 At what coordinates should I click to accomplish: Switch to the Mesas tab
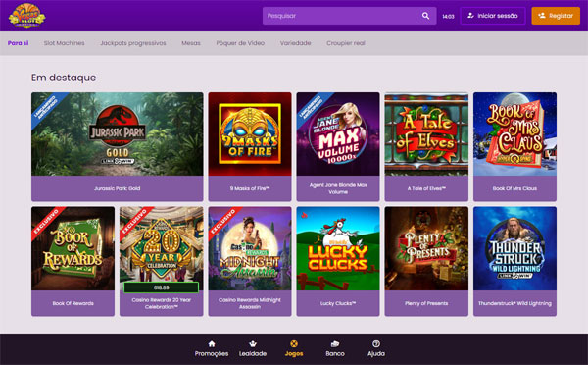(x=191, y=43)
